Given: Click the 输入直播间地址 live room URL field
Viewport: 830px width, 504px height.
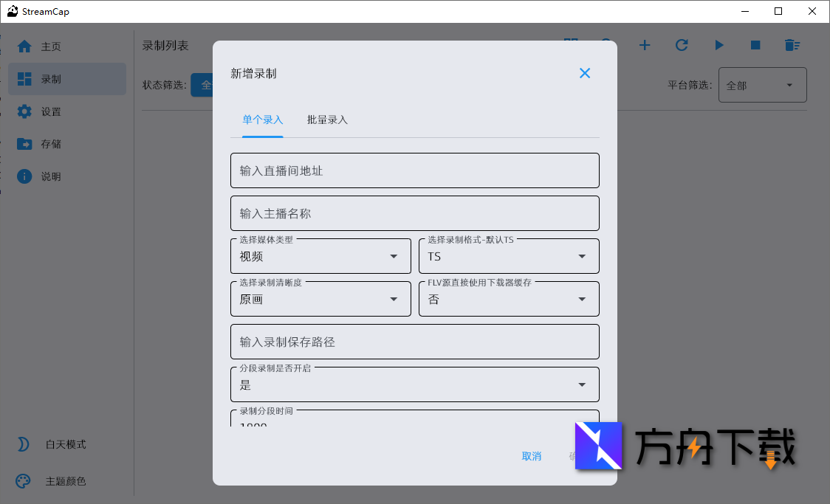Looking at the screenshot, I should pos(414,170).
